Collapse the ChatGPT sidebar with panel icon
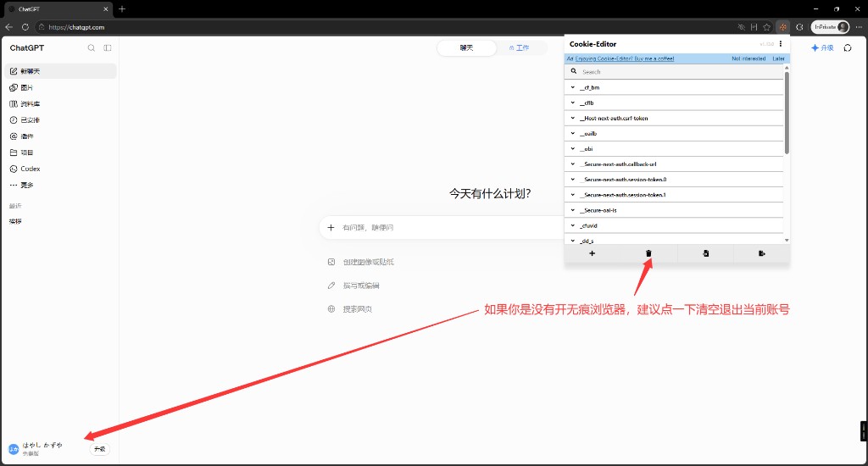Screen dimensions: 868x466 [108, 48]
